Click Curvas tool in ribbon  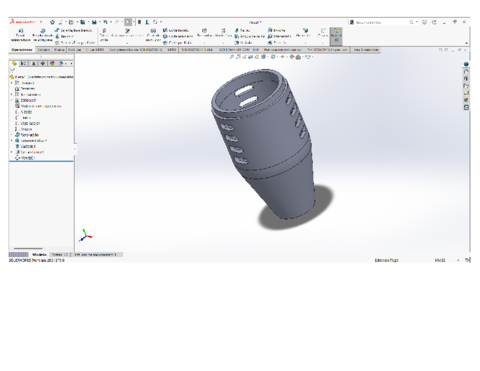click(323, 33)
